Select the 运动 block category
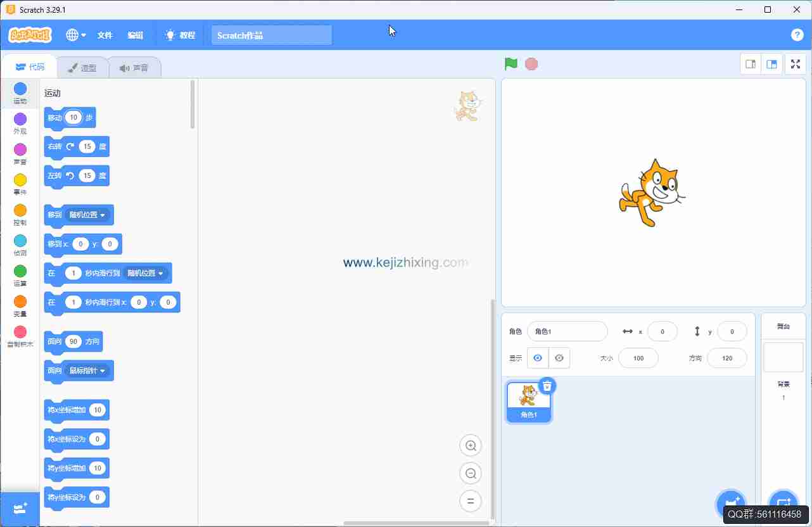Image resolution: width=812 pixels, height=527 pixels. (20, 92)
